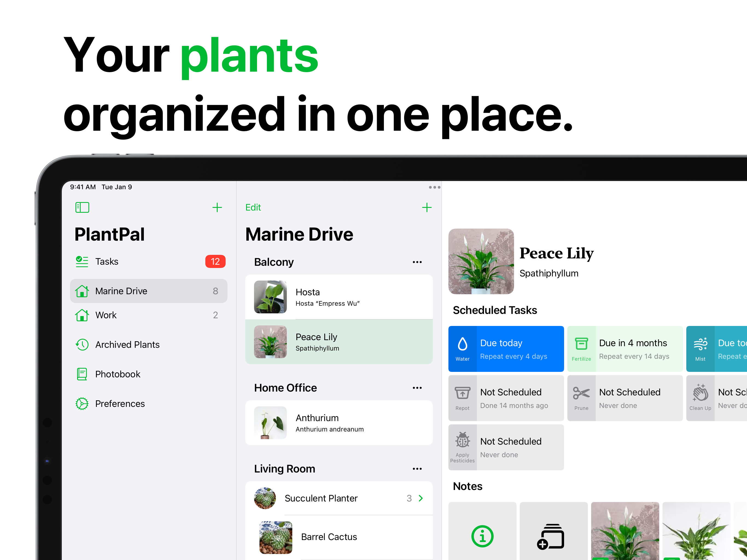Viewport: 747px width, 560px height.
Task: Tap the Water task tile
Action: pos(506,349)
